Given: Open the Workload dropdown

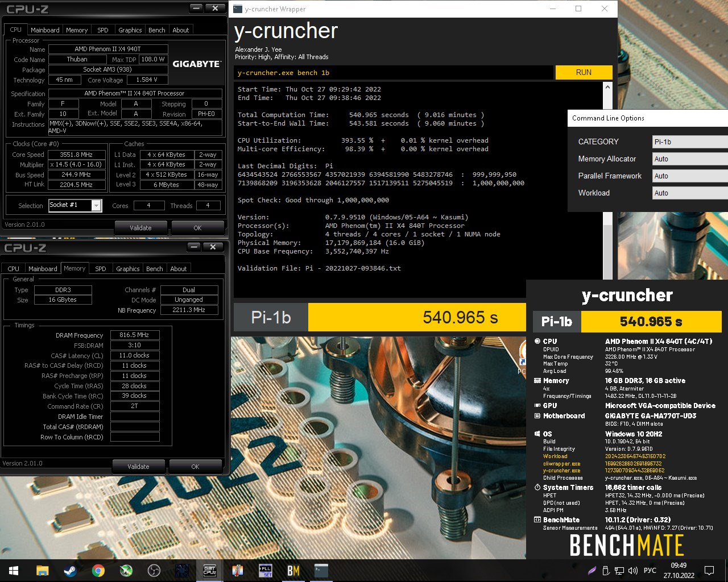Looking at the screenshot, I should tap(690, 193).
